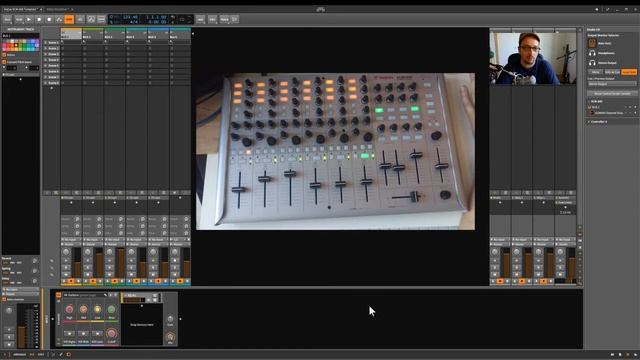Click the Solo as Cue button
The width and height of the screenshot is (640, 360).
pos(612,72)
